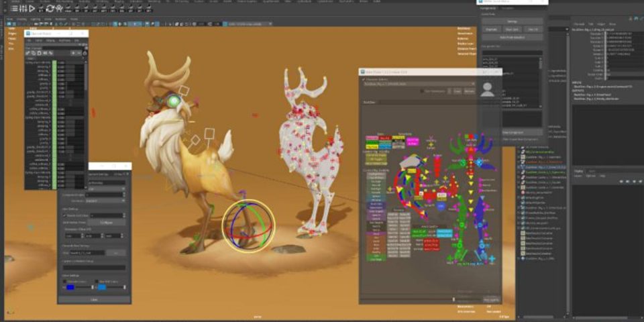
Task: Click the horizontal-lines shelf icon at top left
Action: pyautogui.click(x=15, y=8)
